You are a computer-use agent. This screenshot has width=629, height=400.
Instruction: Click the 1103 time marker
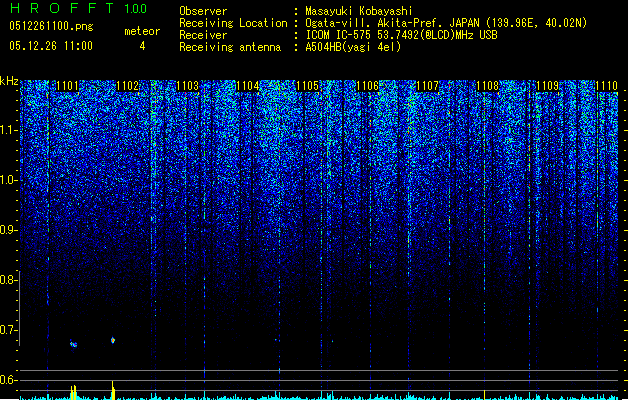click(x=187, y=86)
